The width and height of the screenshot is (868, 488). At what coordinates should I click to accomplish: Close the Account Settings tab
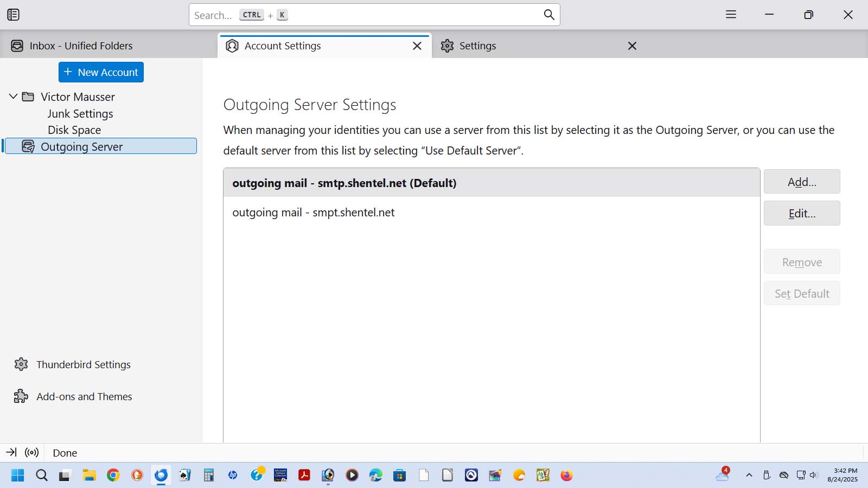(x=417, y=46)
